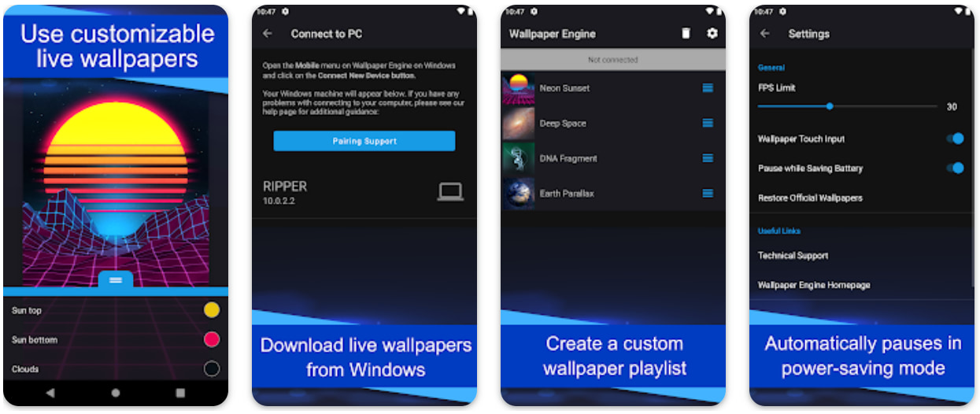Click the Settings screen title
Image resolution: width=980 pixels, height=414 pixels.
809,34
